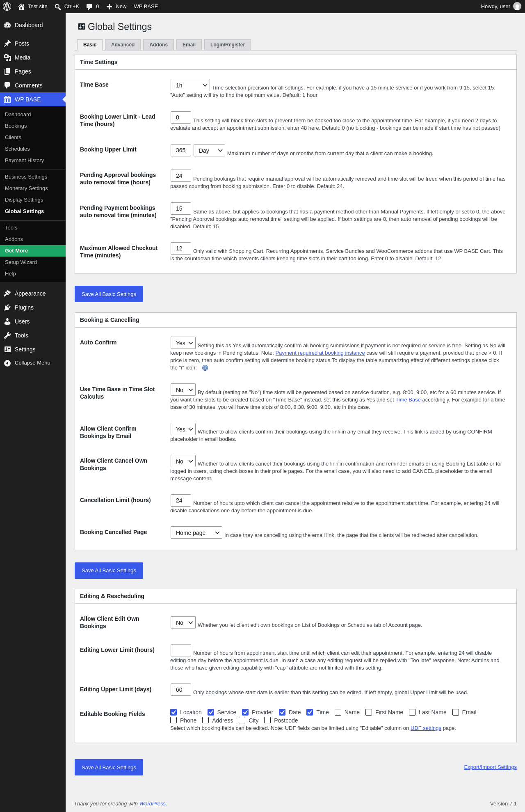
Task: Open the Auto Confirm Yes dropdown
Action: click(x=183, y=343)
